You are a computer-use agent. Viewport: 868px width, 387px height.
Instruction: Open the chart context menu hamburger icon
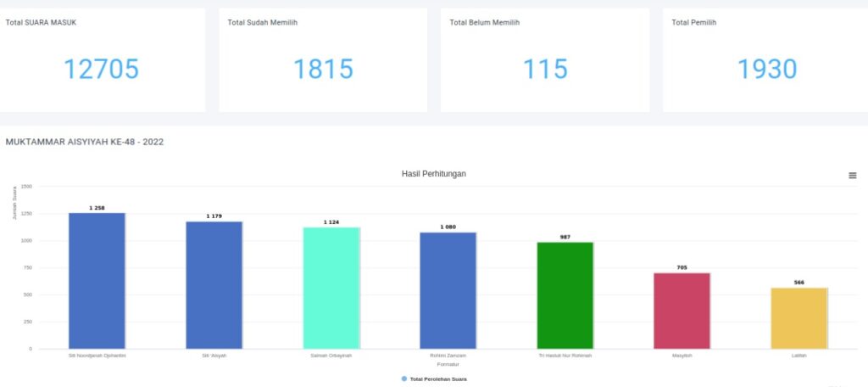(852, 175)
